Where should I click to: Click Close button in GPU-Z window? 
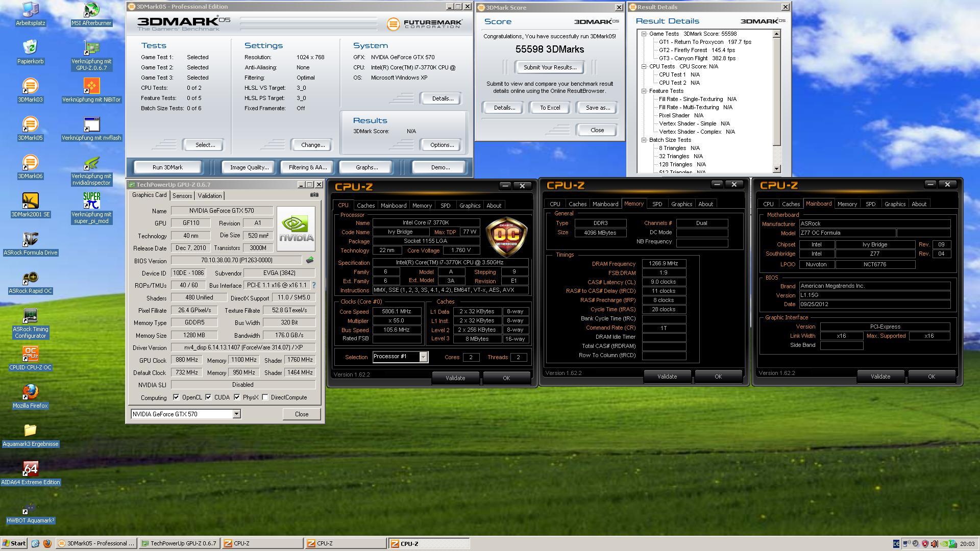tap(301, 414)
